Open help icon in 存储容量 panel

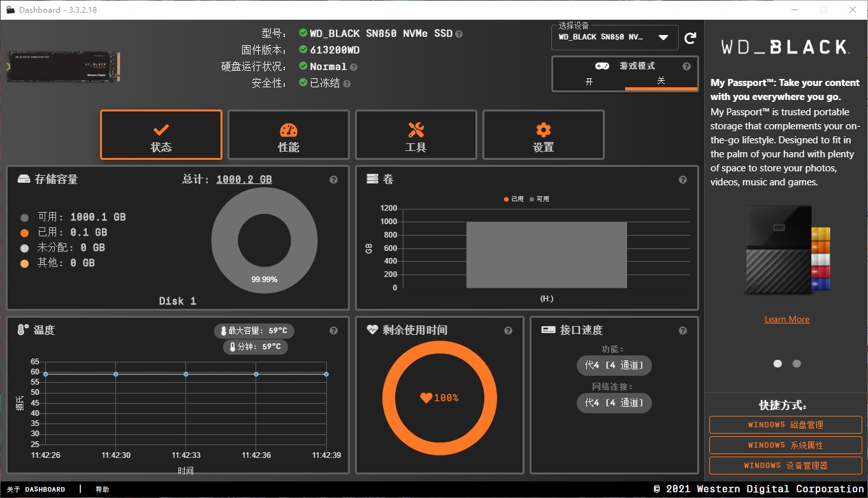[x=333, y=180]
